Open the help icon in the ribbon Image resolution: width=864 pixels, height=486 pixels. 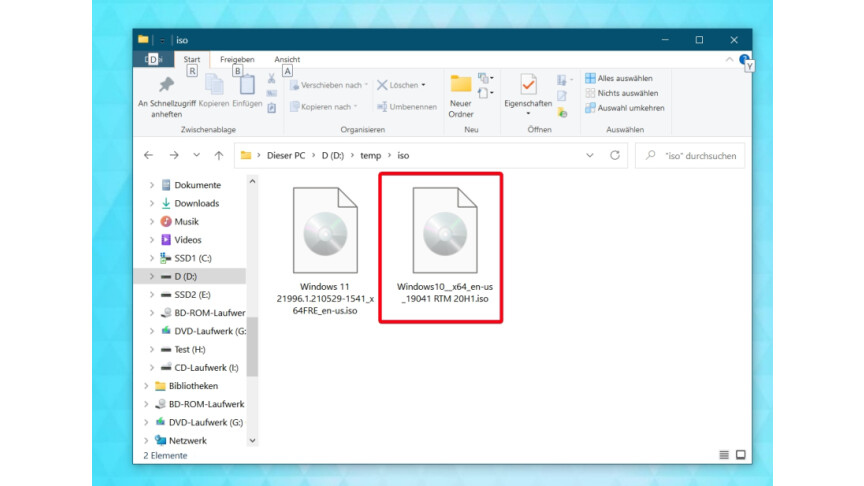click(x=744, y=59)
